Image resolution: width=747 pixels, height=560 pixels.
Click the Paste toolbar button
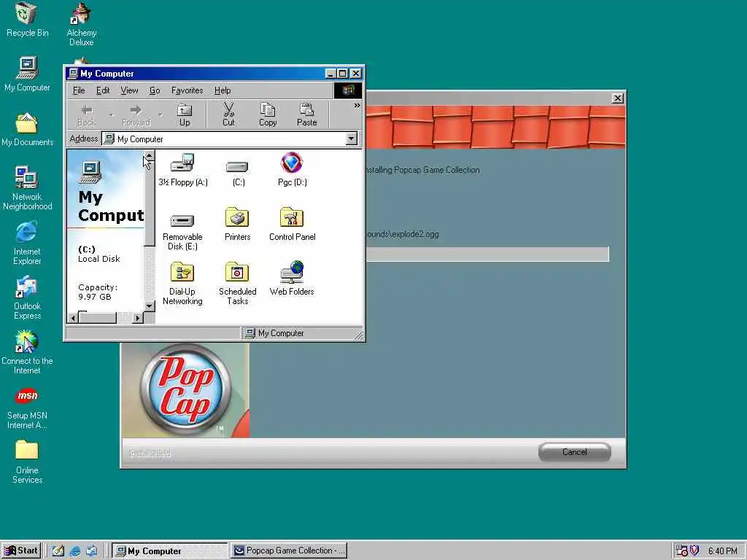pos(307,115)
